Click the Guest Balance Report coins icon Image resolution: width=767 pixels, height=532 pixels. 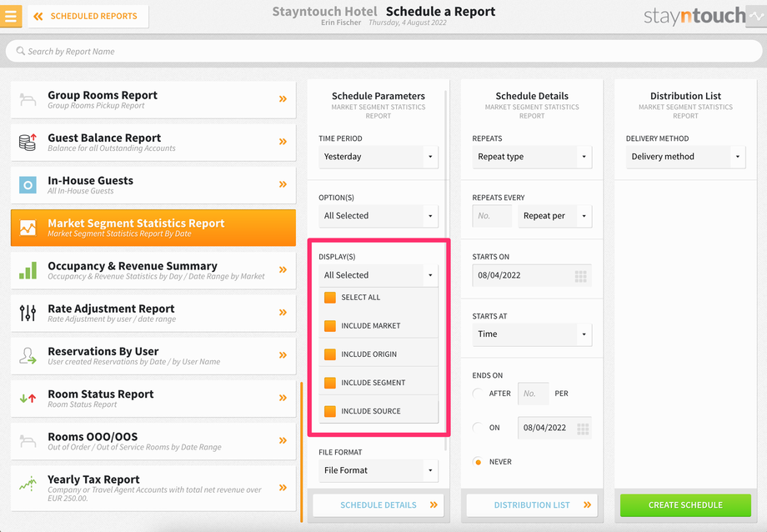tap(28, 142)
